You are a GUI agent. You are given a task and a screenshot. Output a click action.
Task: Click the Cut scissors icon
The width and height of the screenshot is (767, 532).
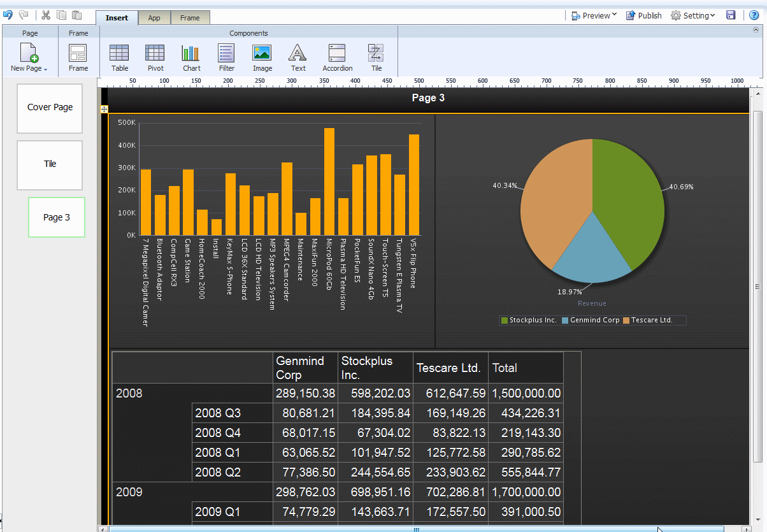click(46, 15)
